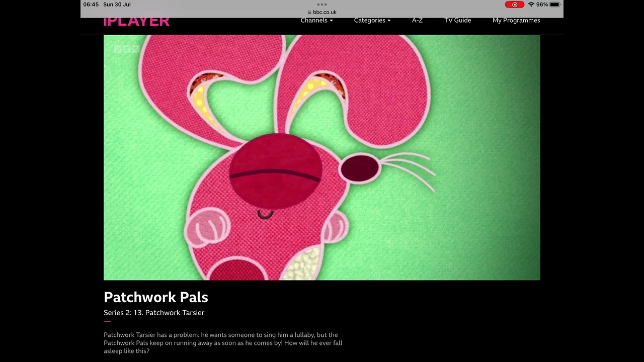Tap the 06:45 clock in status bar
The image size is (644, 362).
91,5
